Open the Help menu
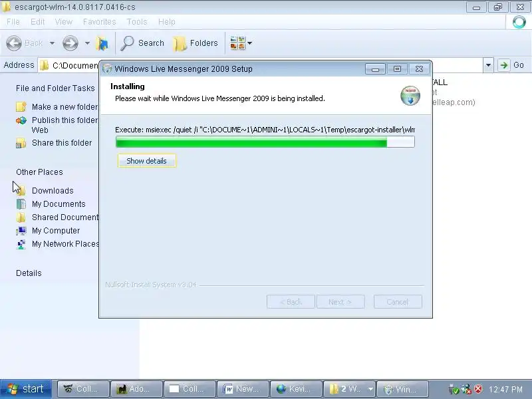 [167, 22]
